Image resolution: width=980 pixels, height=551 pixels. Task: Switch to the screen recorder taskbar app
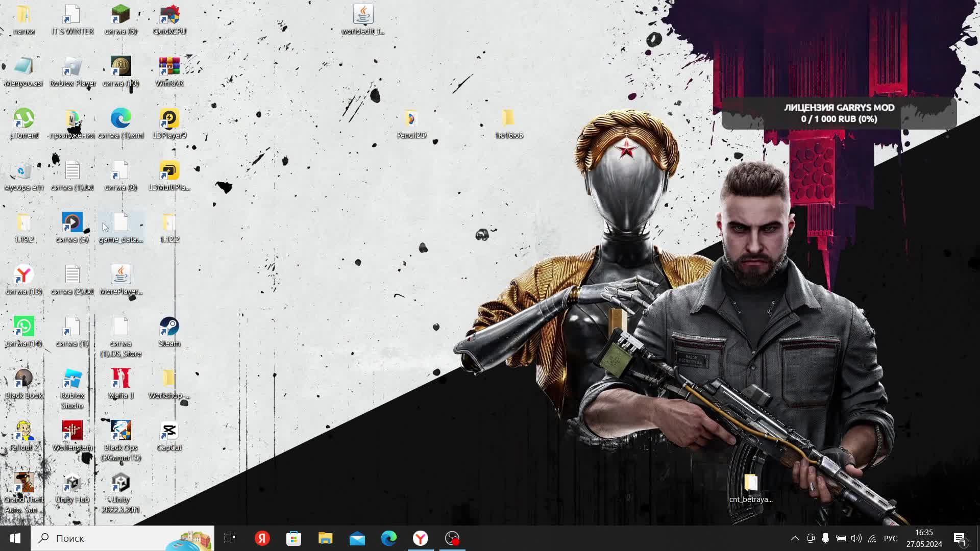pos(452,538)
